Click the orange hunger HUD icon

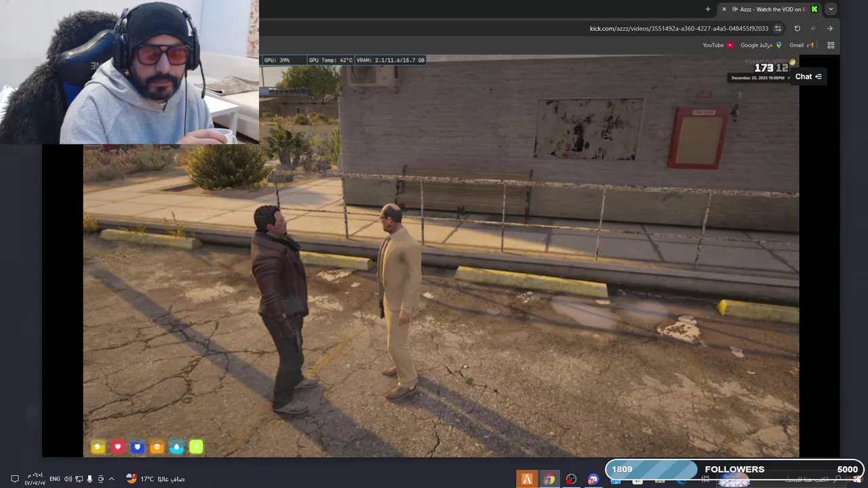tap(157, 447)
